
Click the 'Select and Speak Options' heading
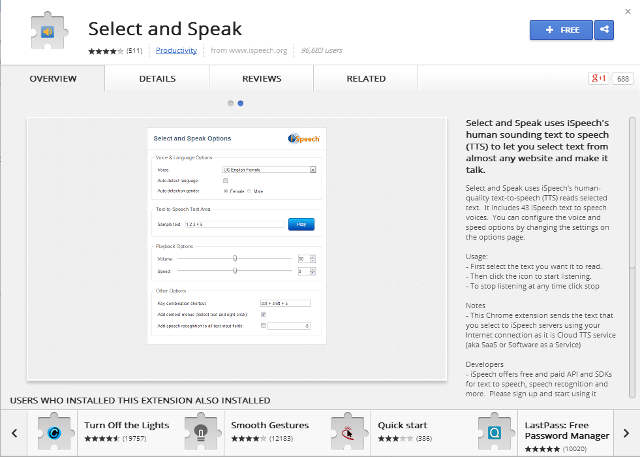point(192,138)
